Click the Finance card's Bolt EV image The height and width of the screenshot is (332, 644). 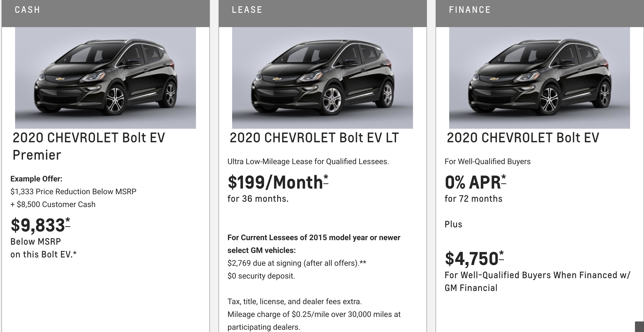click(x=539, y=78)
